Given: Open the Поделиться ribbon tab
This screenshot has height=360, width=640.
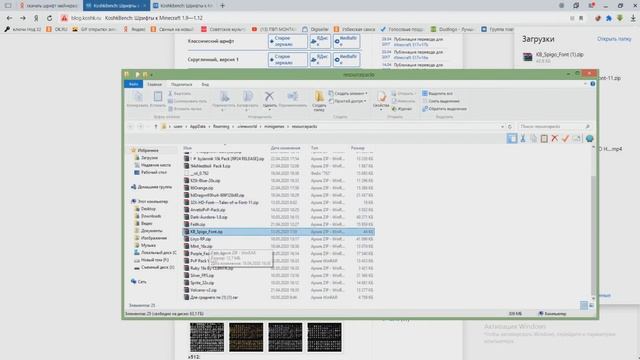Looking at the screenshot, I should pyautogui.click(x=182, y=84).
